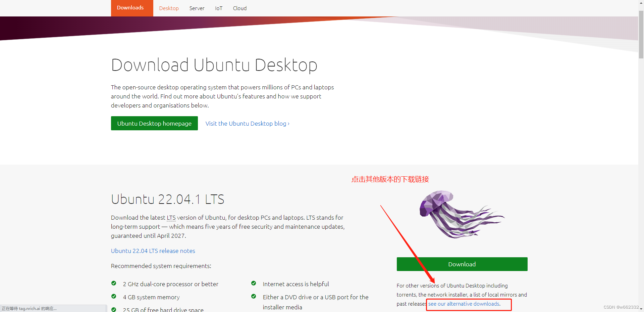Visit the Ubuntu Desktop blog link
Screen dimensions: 644x312
pyautogui.click(x=247, y=124)
